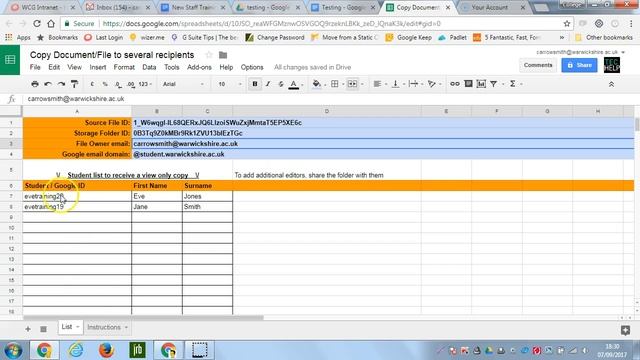Open Firefox from the taskbar

[106, 350]
